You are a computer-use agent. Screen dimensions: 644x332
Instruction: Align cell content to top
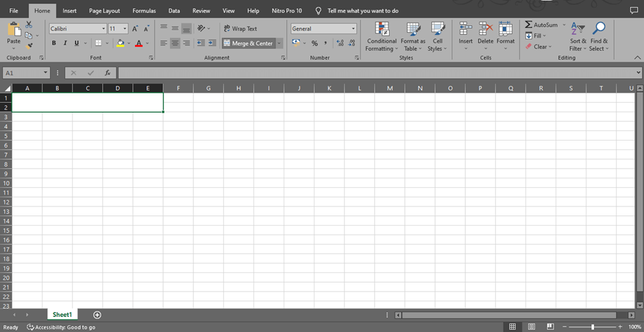tap(164, 28)
